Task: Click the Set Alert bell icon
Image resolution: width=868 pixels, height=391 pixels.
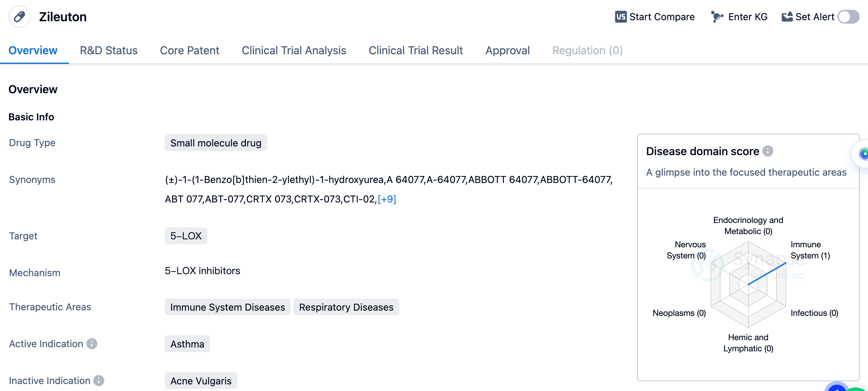Action: click(x=787, y=17)
